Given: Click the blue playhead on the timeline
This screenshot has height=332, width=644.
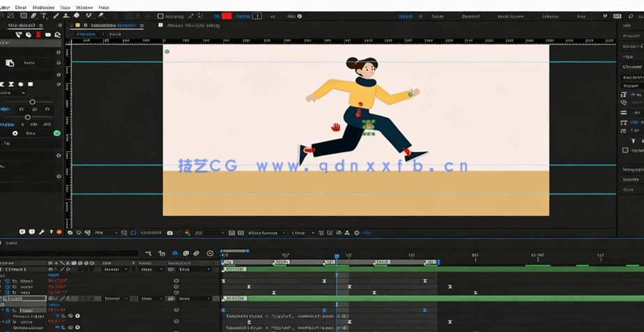Looking at the screenshot, I should click(337, 257).
